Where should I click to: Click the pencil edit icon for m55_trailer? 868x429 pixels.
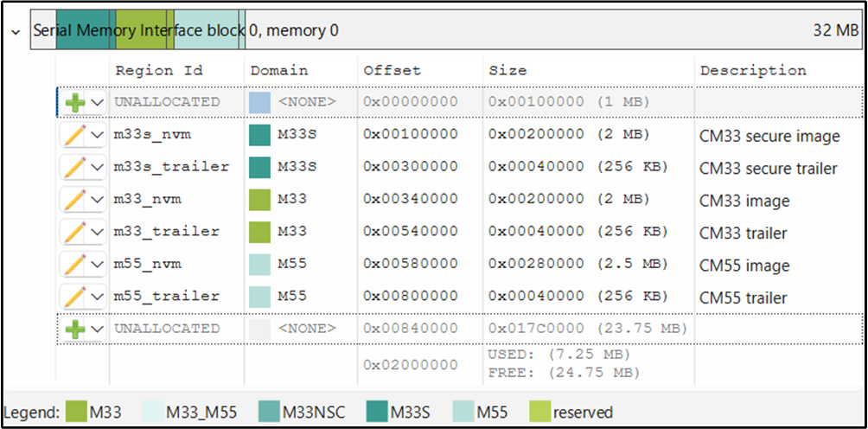(x=76, y=297)
